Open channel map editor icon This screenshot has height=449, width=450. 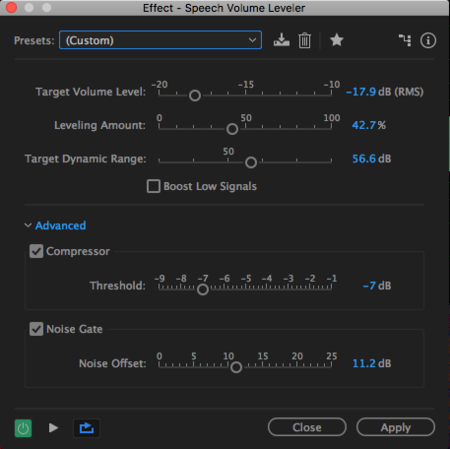(x=405, y=40)
